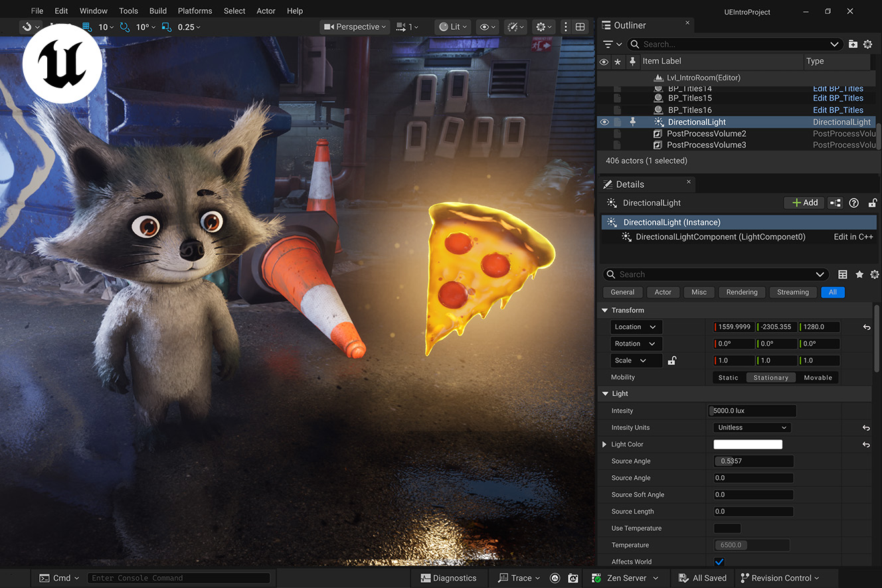Open Intensity Units dropdown

coord(752,428)
